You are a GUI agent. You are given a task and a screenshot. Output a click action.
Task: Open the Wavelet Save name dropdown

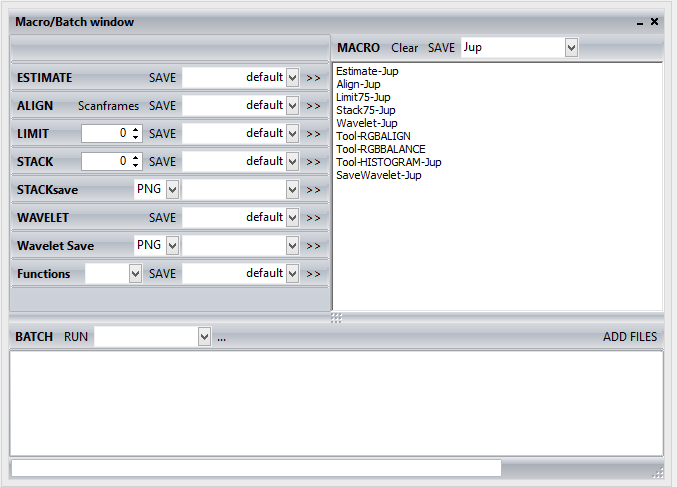pos(292,246)
